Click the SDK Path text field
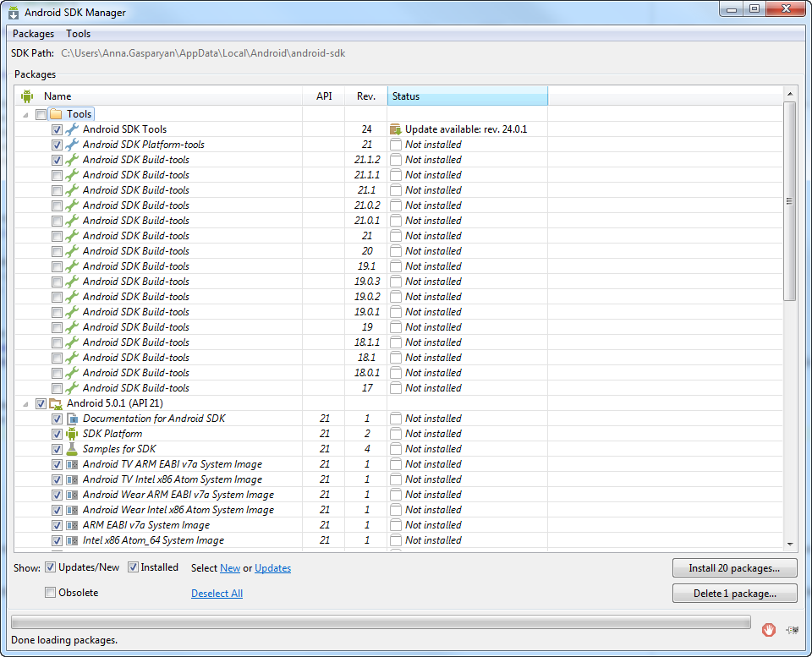The height and width of the screenshot is (657, 812). (x=203, y=53)
